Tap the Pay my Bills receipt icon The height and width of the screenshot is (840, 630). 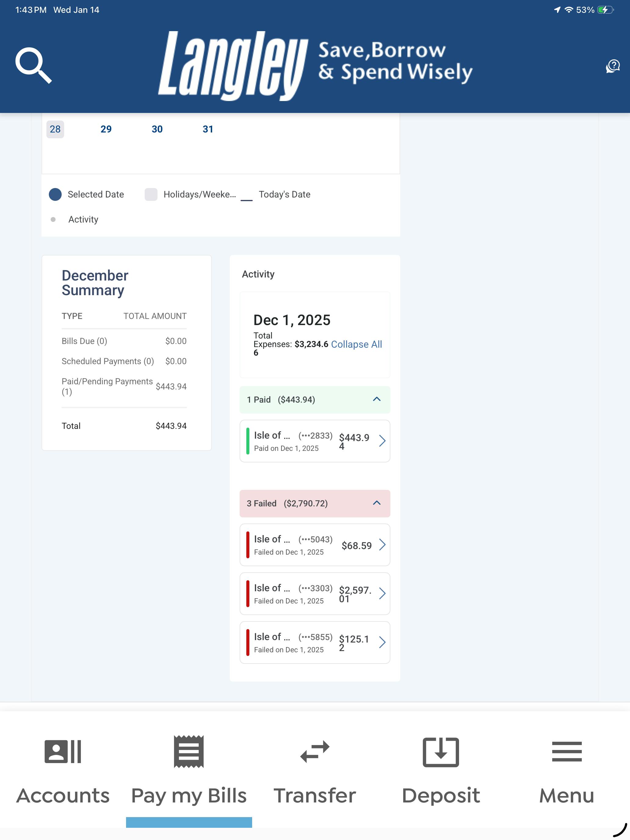click(x=189, y=751)
